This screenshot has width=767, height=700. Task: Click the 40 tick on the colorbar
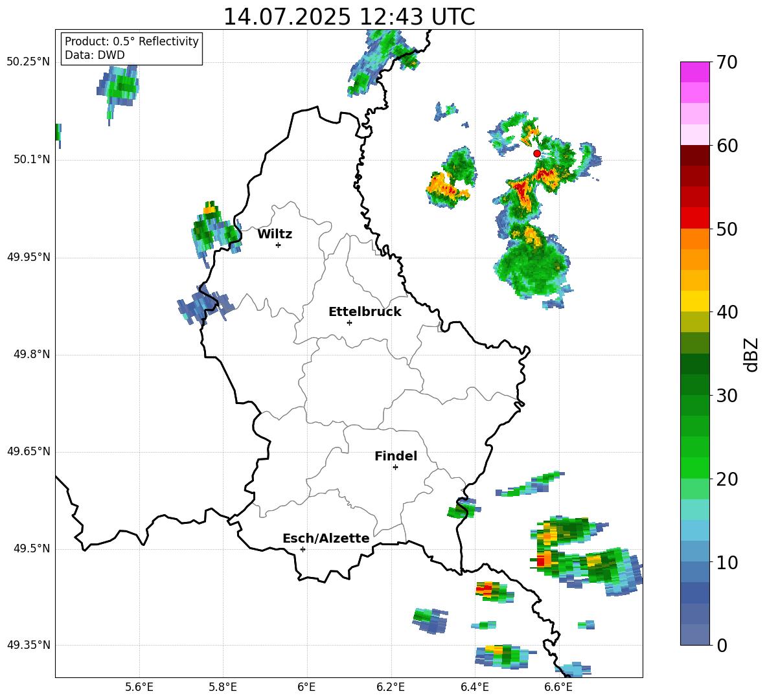coord(727,312)
